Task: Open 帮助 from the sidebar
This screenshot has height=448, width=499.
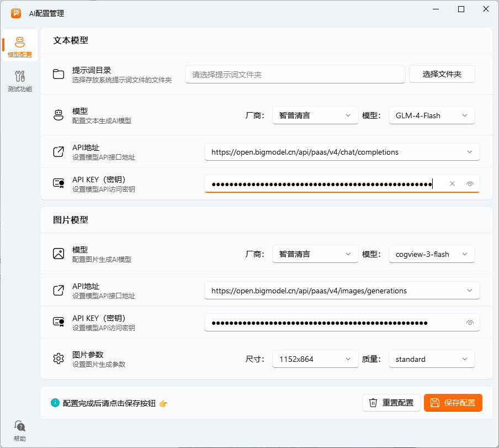Action: pos(20,430)
